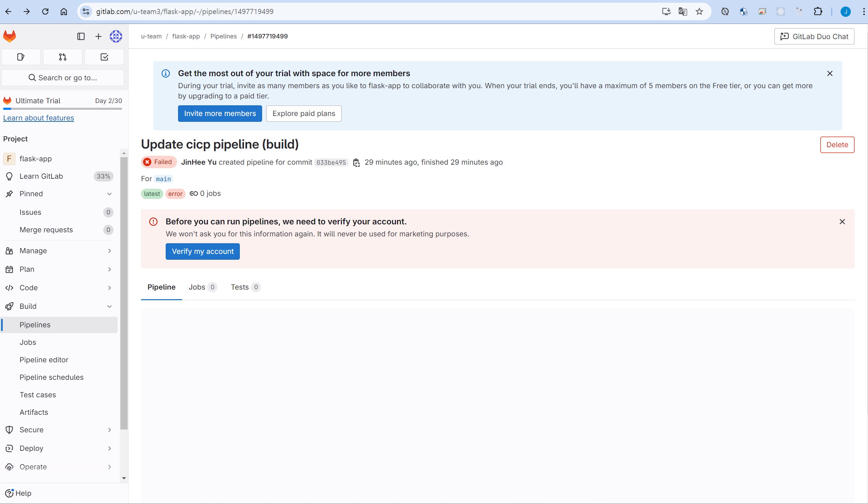868x504 pixels.
Task: Open assigned issues shortcut icon
Action: coord(21,57)
